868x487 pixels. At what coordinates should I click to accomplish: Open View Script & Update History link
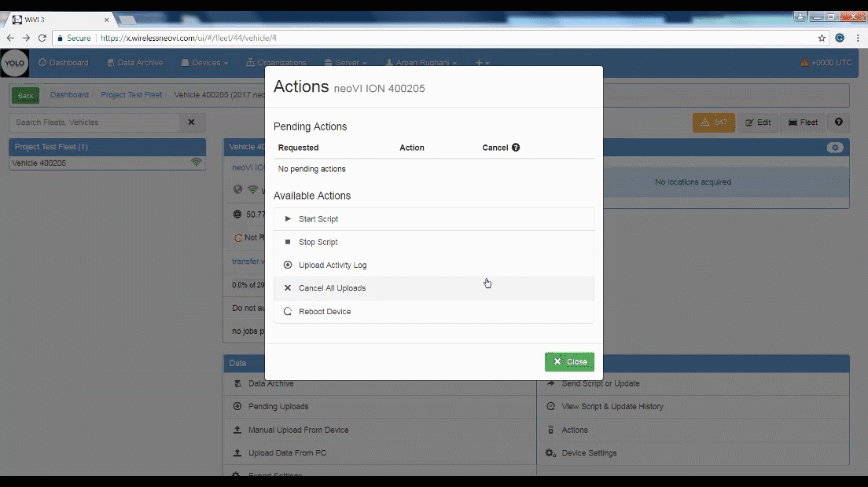tap(612, 406)
